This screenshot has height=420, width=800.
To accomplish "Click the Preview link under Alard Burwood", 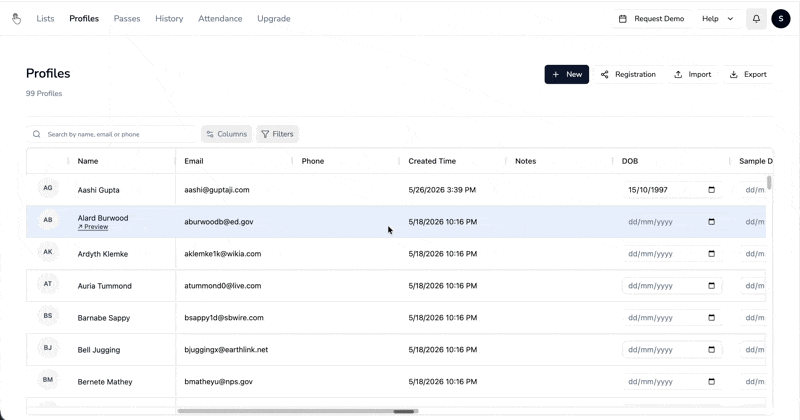I will (x=93, y=227).
